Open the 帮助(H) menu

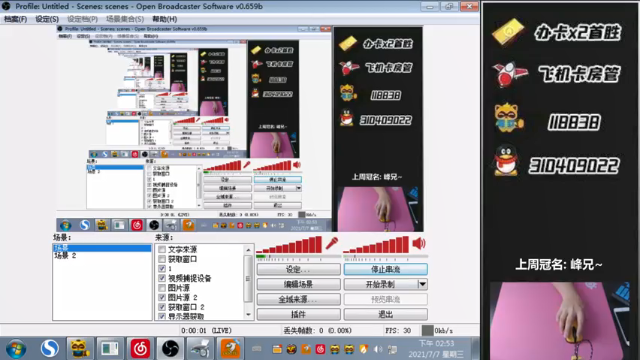(x=164, y=19)
